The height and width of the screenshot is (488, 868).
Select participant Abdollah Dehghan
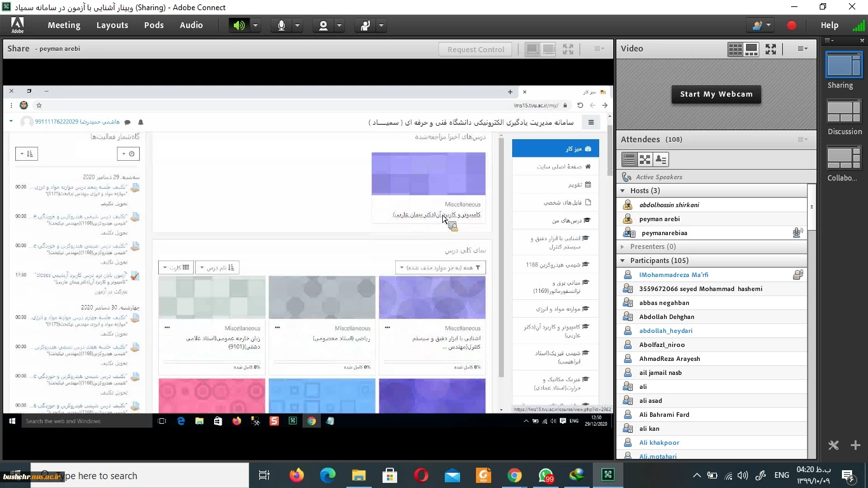click(x=712, y=316)
